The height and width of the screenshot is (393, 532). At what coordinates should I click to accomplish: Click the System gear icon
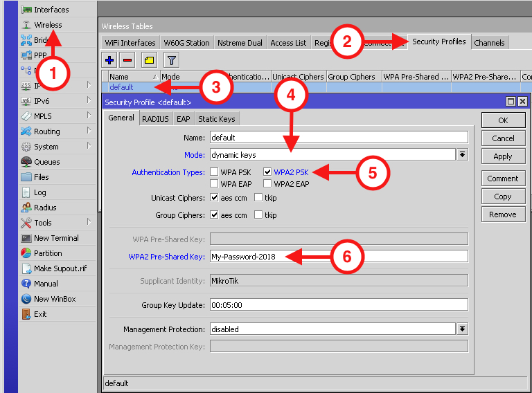click(x=26, y=147)
